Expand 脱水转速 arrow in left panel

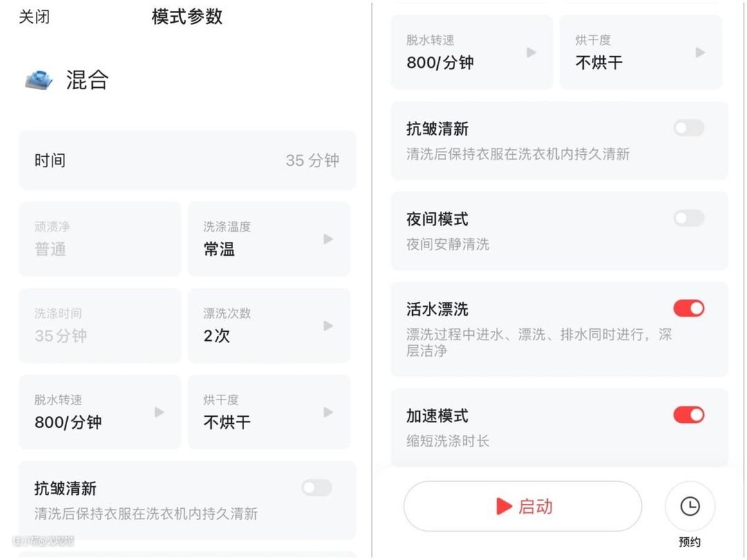coord(159,412)
